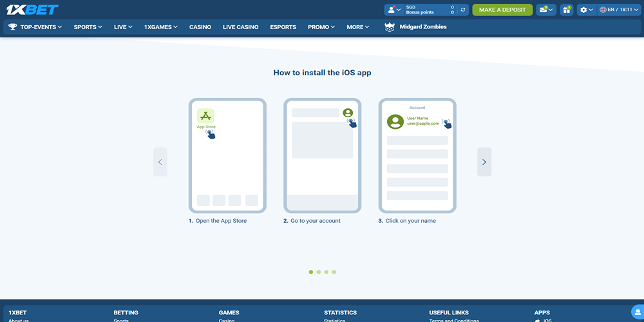Refresh the SGD account balance
This screenshot has width=644, height=322.
(463, 10)
